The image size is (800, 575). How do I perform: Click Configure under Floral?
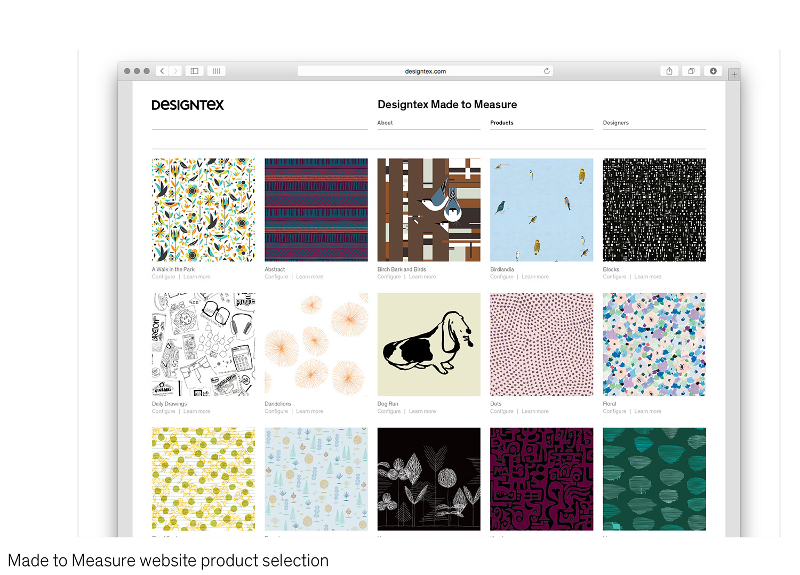coord(615,411)
